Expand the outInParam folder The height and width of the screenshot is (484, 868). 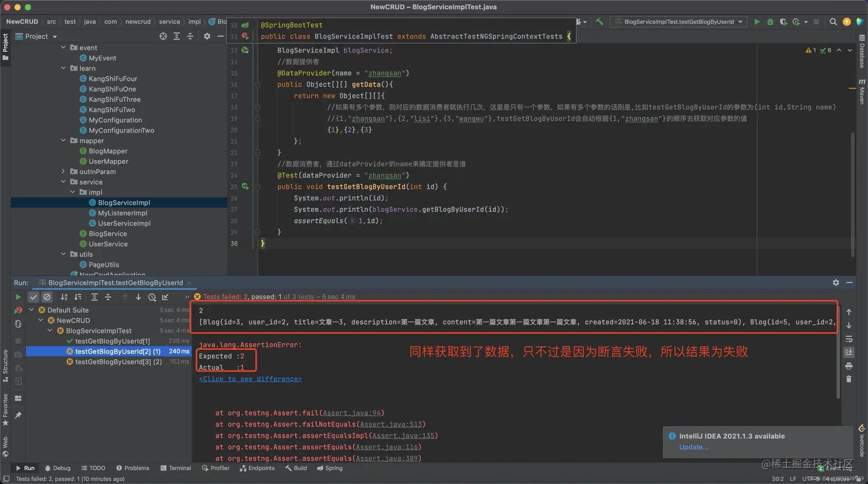click(63, 172)
